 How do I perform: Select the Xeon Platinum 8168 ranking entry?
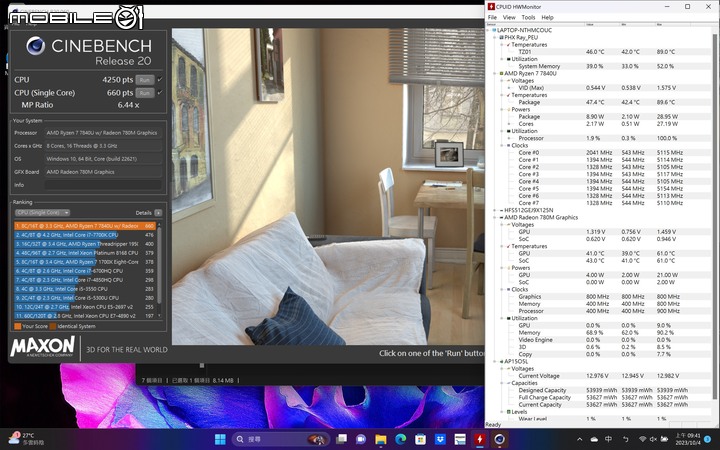point(85,253)
